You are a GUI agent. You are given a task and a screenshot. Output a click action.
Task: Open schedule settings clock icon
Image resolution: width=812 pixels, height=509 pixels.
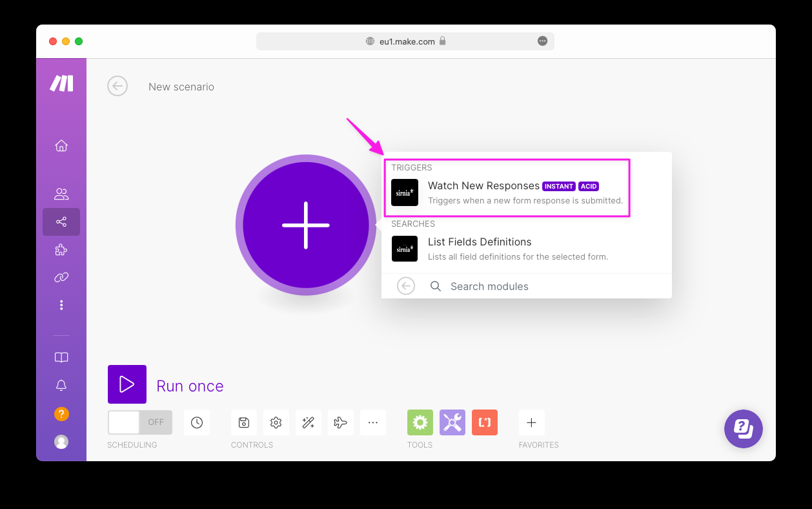pos(197,422)
